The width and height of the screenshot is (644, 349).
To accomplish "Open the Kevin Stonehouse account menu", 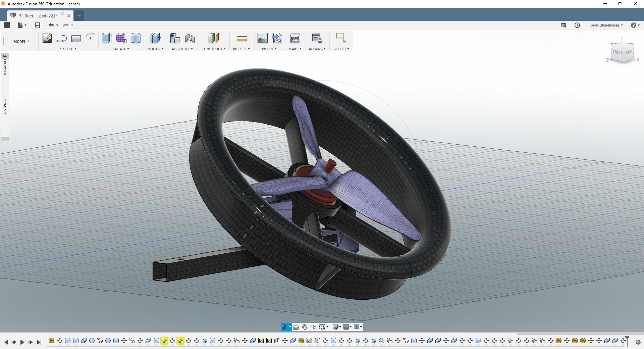I will (606, 25).
